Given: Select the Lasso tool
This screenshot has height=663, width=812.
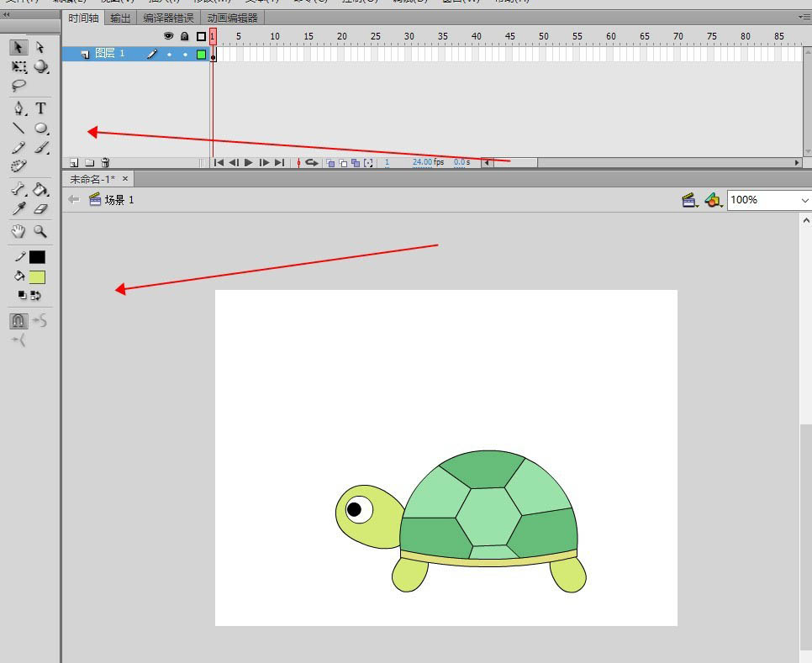Looking at the screenshot, I should point(18,86).
